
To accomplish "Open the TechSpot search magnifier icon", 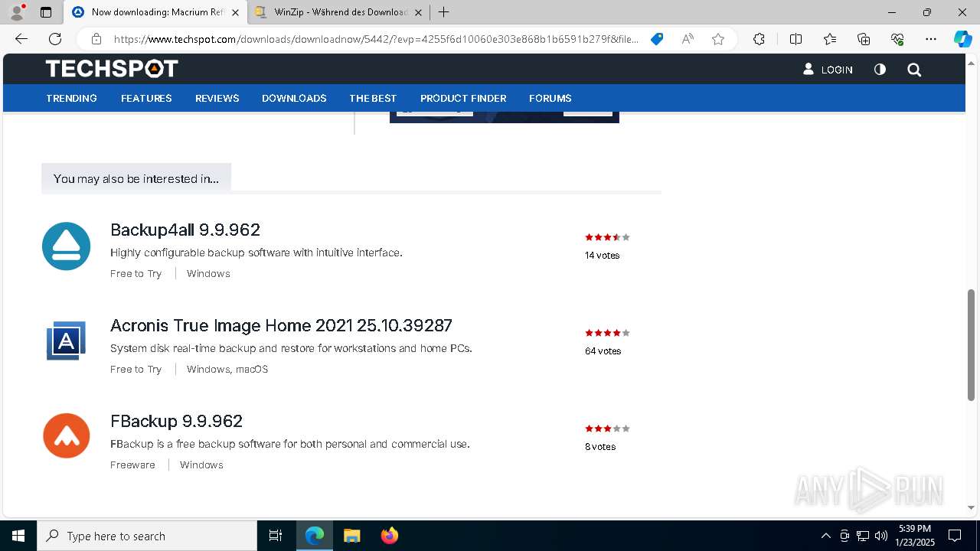I will (x=914, y=70).
